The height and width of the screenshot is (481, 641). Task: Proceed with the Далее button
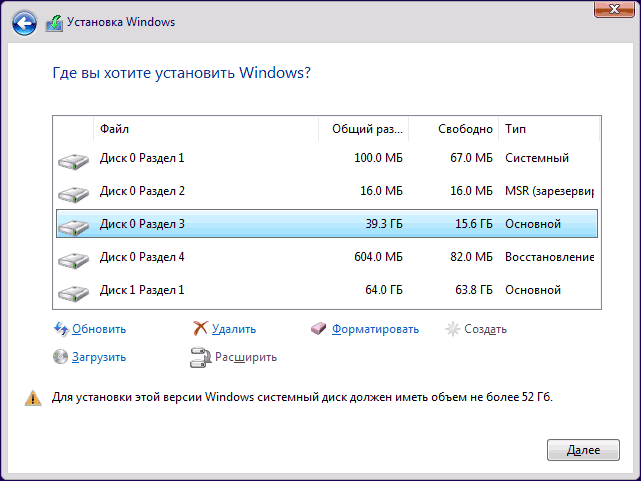[x=583, y=450]
